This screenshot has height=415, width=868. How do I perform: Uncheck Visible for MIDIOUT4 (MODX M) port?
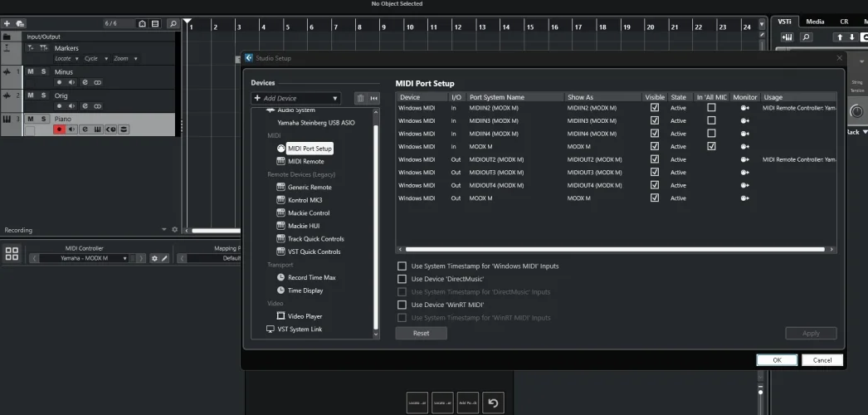pos(655,185)
